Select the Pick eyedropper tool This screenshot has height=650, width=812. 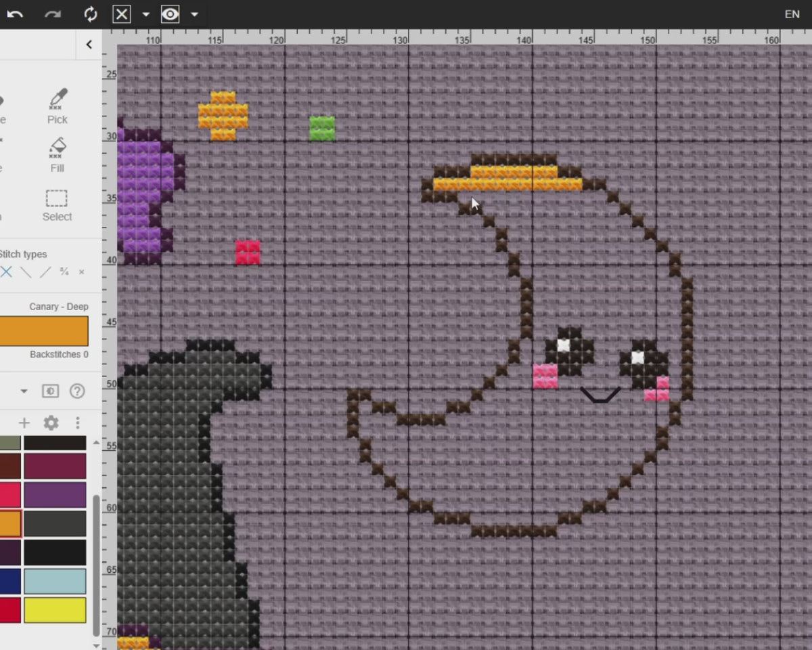[58, 106]
